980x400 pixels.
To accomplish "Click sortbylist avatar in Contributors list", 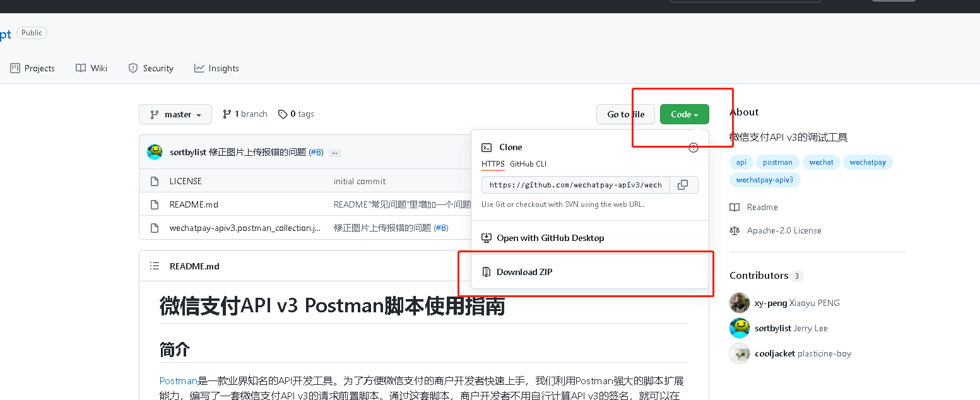I will [x=740, y=328].
